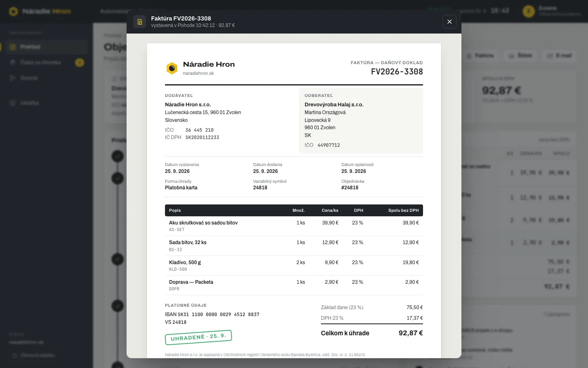Screen dimensions: 588x368
Task: Click the naradiehron.sk link on the invoice
Action: pyautogui.click(x=198, y=73)
